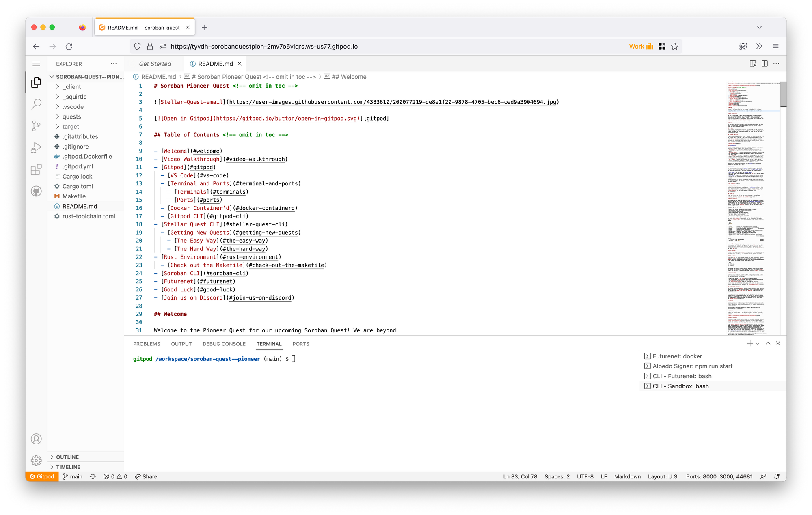
Task: Close the terminal panel
Action: click(x=778, y=343)
